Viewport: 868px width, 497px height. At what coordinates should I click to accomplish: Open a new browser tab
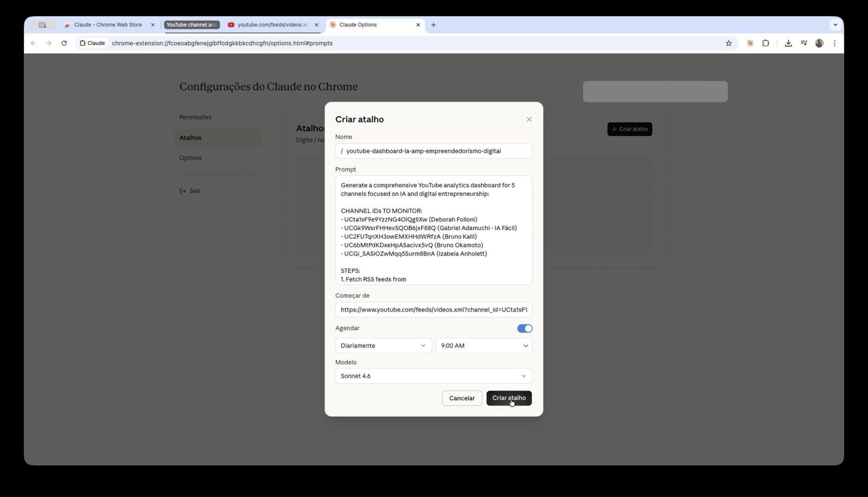[x=433, y=25]
